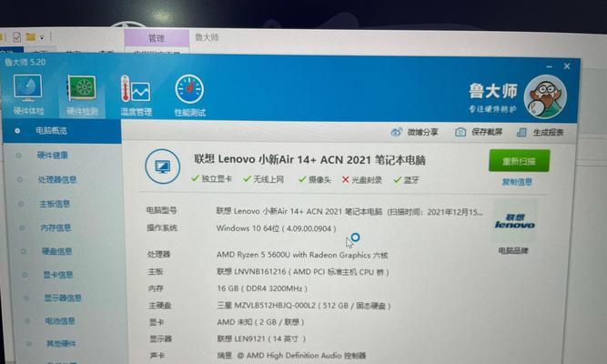Open 主板信息 motherboard info

(x=55, y=204)
